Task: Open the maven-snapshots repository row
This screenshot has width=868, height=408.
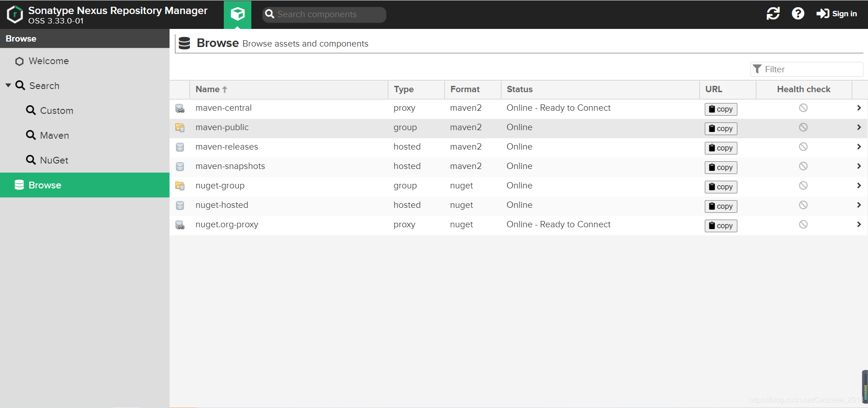Action: click(519, 167)
